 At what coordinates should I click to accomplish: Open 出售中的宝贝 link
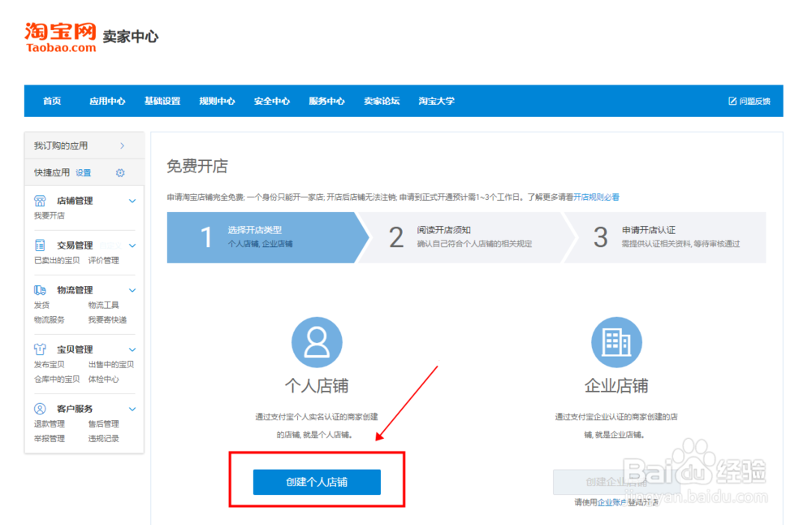click(110, 364)
